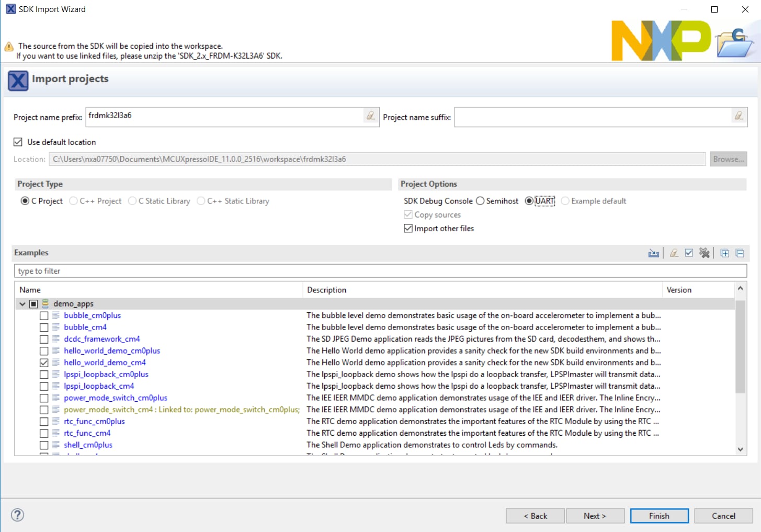Click the type to filter input field
The height and width of the screenshot is (532, 761).
point(380,271)
